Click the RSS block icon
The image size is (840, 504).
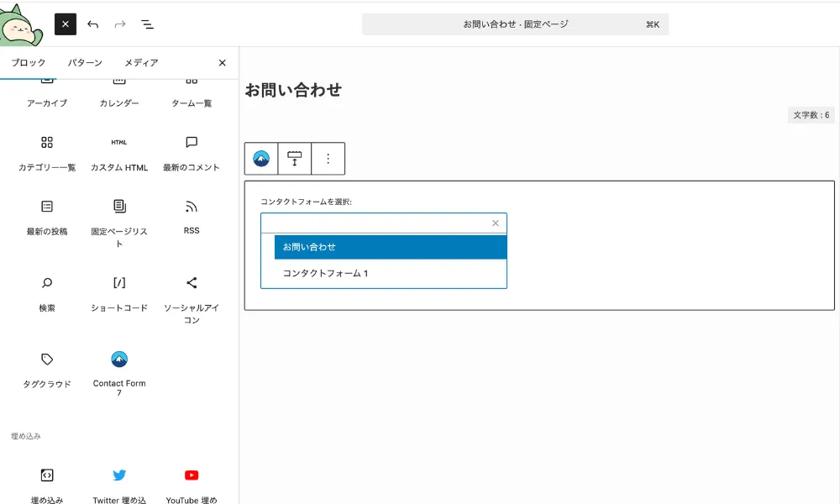[x=191, y=206]
